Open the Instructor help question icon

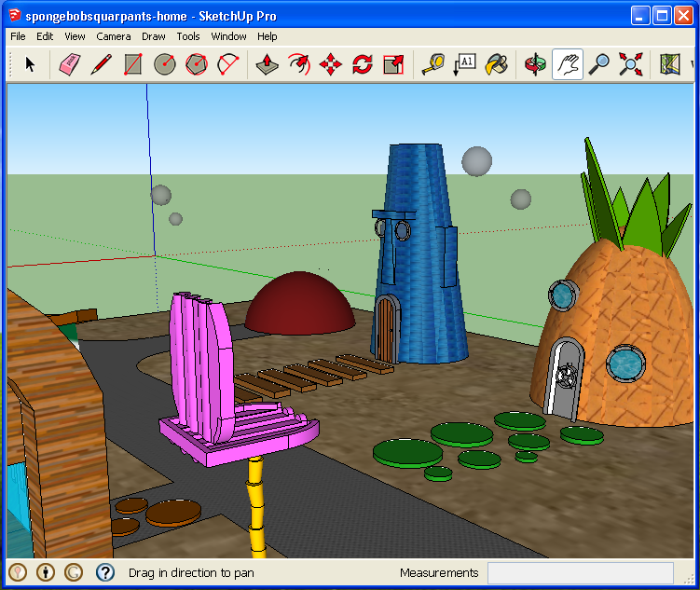tap(105, 572)
